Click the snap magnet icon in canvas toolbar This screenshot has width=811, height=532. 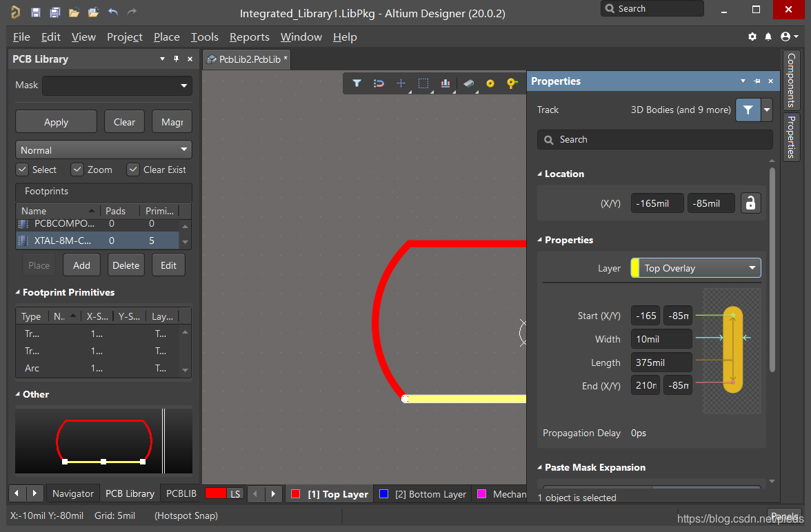pyautogui.click(x=379, y=83)
